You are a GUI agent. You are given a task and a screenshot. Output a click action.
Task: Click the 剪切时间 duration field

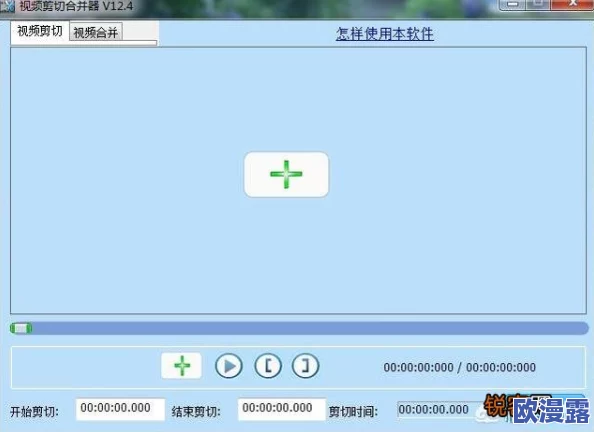coord(439,410)
